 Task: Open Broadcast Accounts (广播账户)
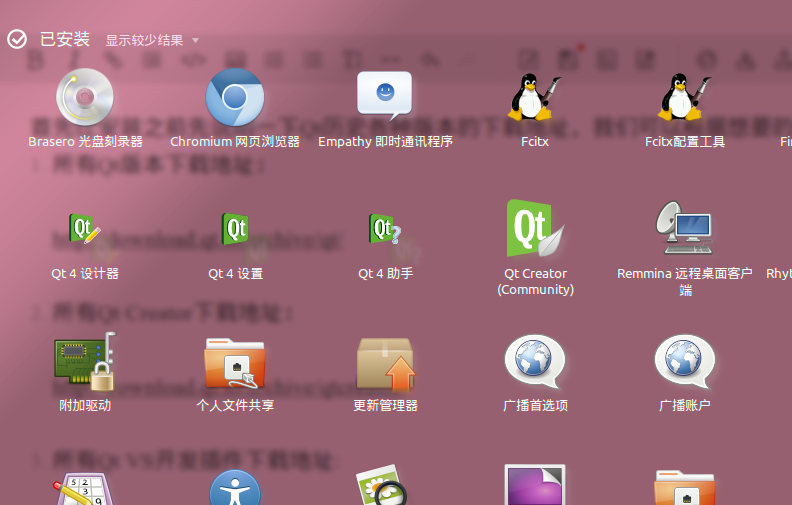click(x=685, y=362)
